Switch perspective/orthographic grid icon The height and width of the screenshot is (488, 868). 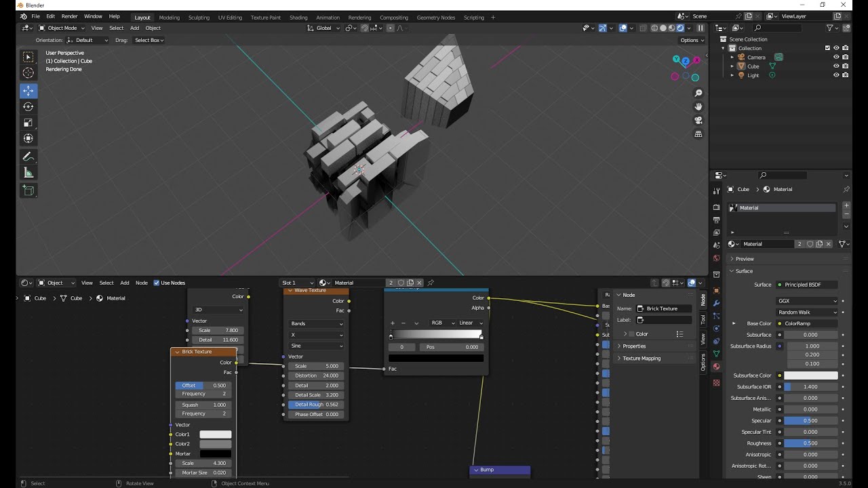tap(698, 134)
